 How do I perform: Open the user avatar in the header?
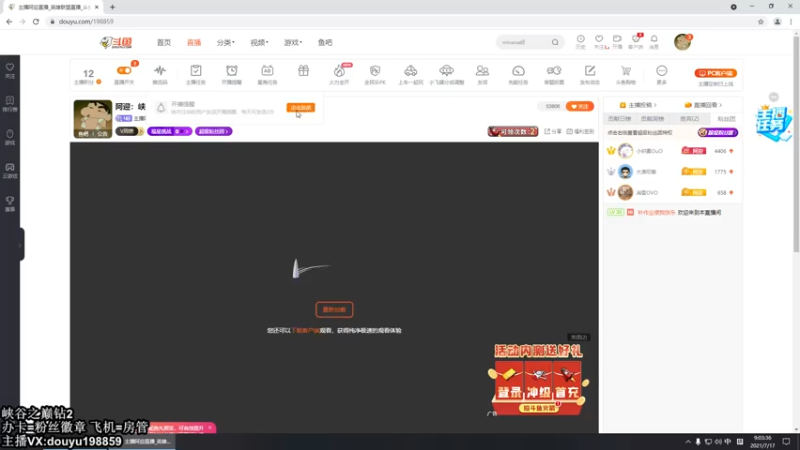point(682,42)
